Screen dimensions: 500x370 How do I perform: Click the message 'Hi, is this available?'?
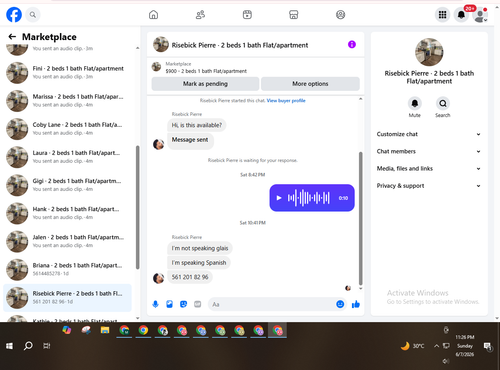[x=197, y=125]
